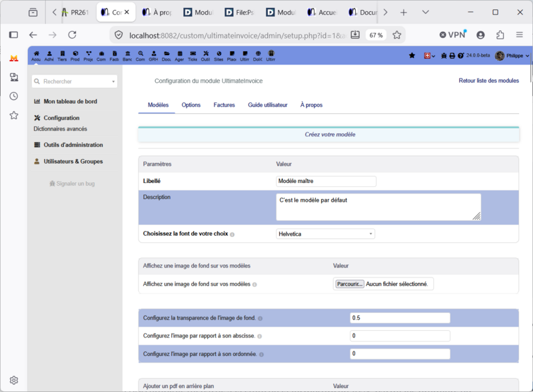This screenshot has height=392, width=533.
Task: Switch to the PR261 browser tab
Action: tap(75, 13)
